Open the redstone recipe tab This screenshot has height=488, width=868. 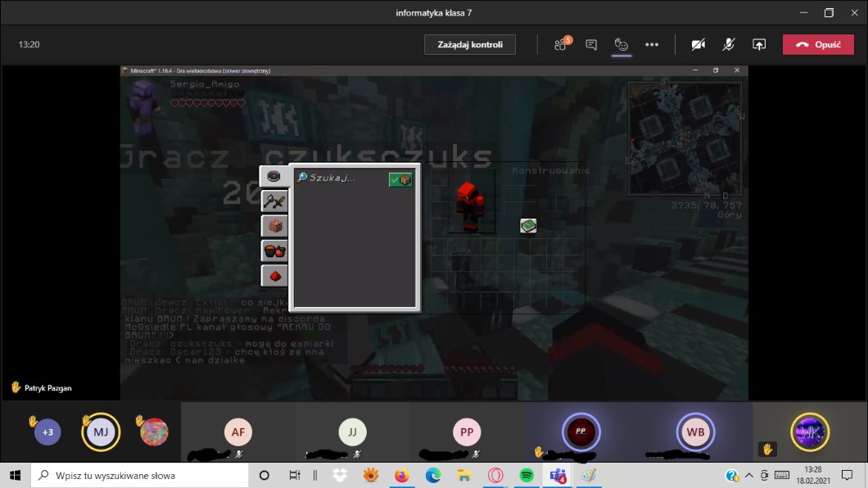click(274, 276)
